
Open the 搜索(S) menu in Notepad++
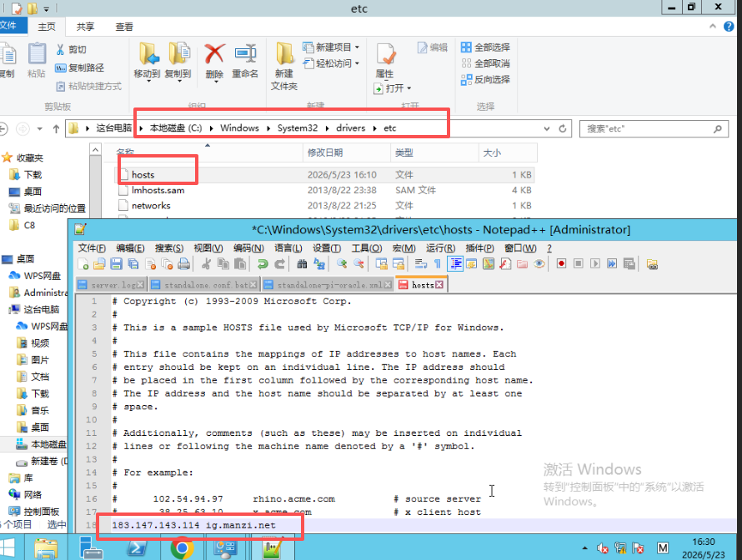tap(169, 248)
